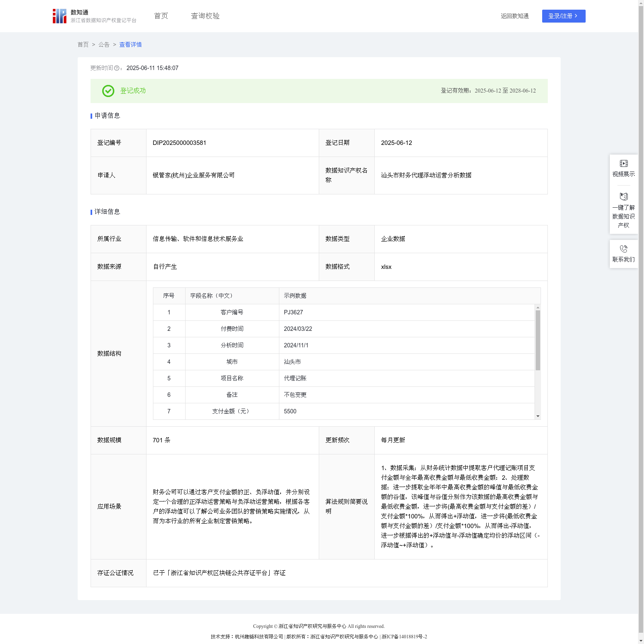Open the 首页 navigation menu item
Screen dimensions: 644x644
[x=161, y=16]
